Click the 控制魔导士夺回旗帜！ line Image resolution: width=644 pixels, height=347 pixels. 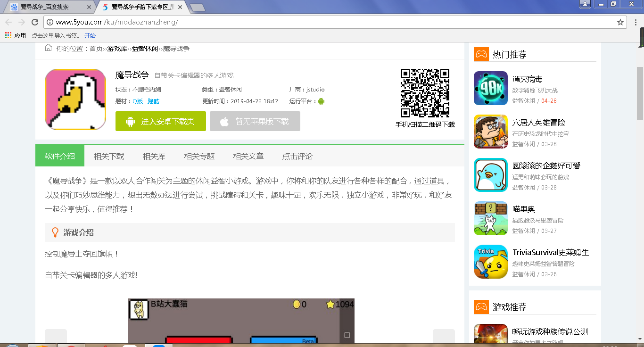pyautogui.click(x=82, y=254)
